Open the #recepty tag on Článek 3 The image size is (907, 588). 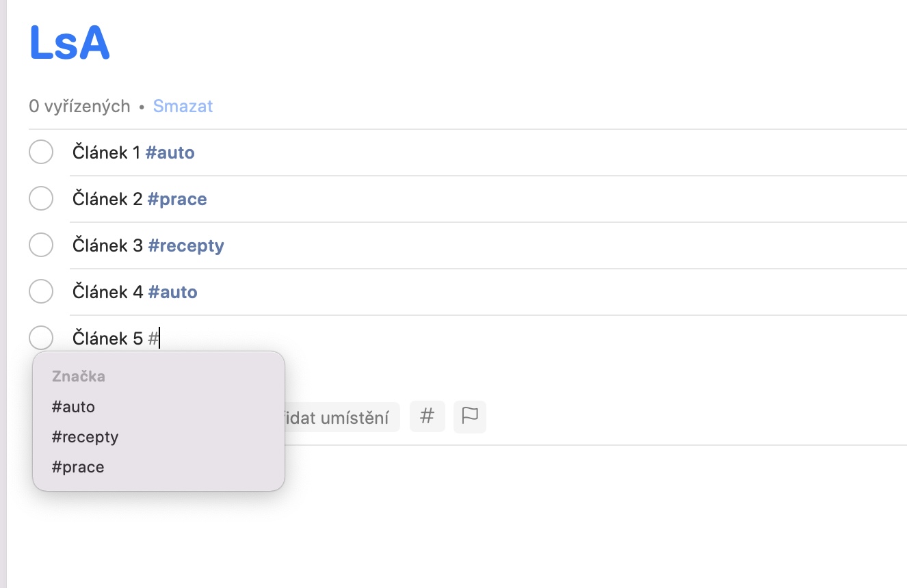[x=186, y=245]
